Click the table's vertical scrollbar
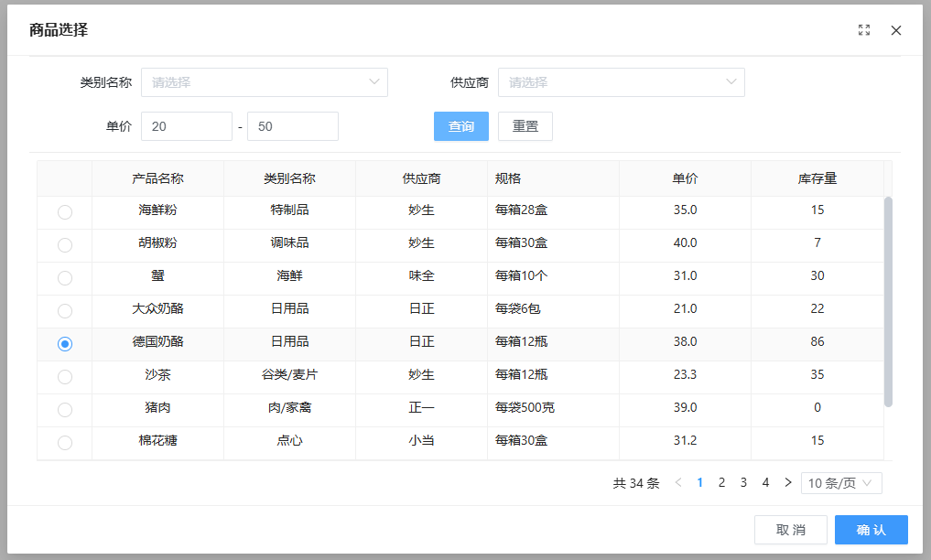 [888, 302]
